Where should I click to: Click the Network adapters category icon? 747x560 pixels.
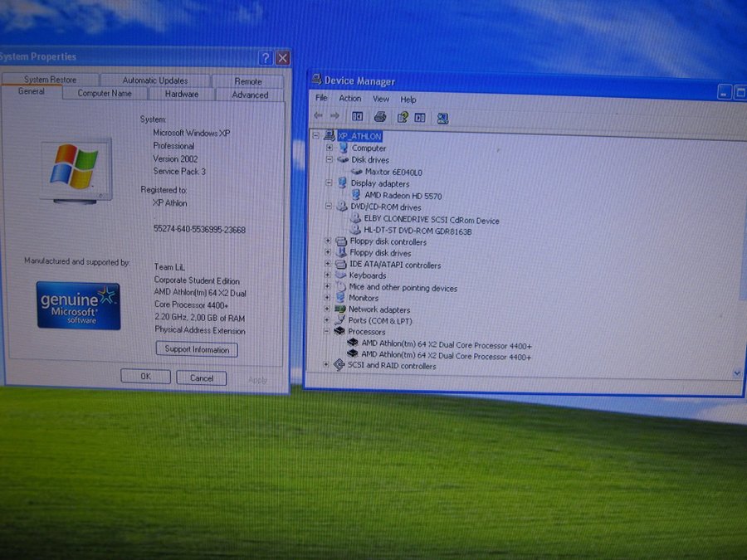(340, 309)
